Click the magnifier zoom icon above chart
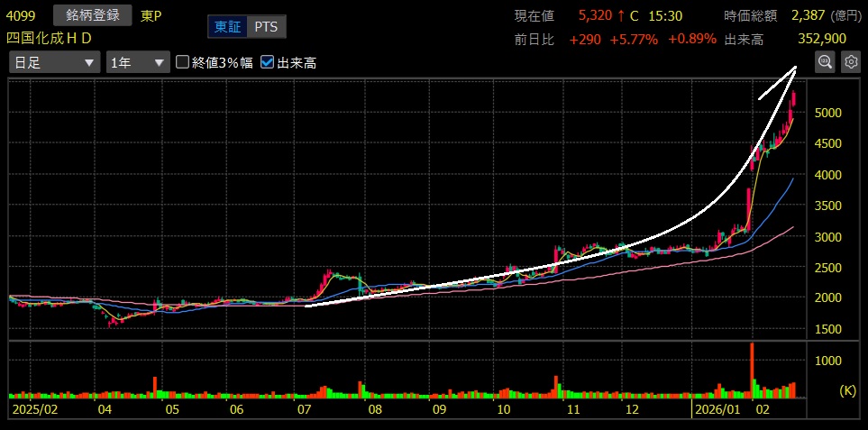This screenshot has height=430, width=868. [x=825, y=61]
